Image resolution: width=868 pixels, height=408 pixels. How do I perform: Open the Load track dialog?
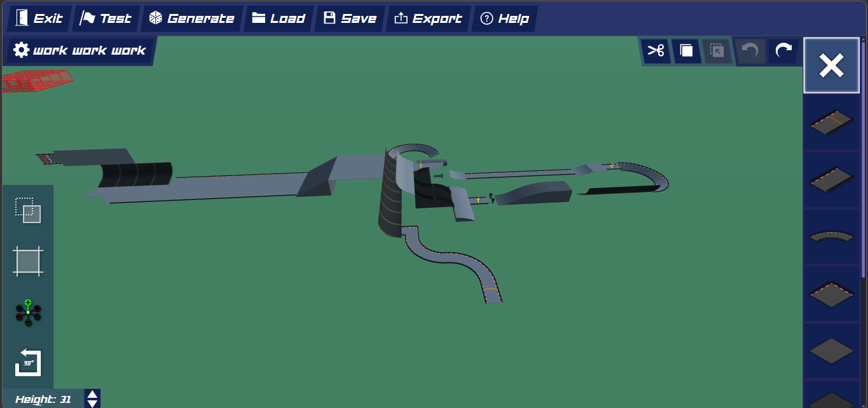tap(279, 18)
